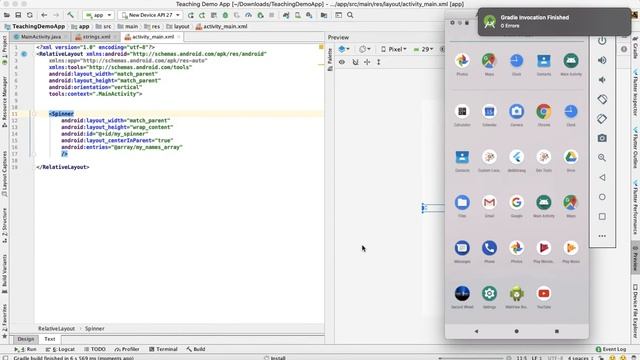
Task: Open the YouTube app in the emulator
Action: pyautogui.click(x=544, y=293)
